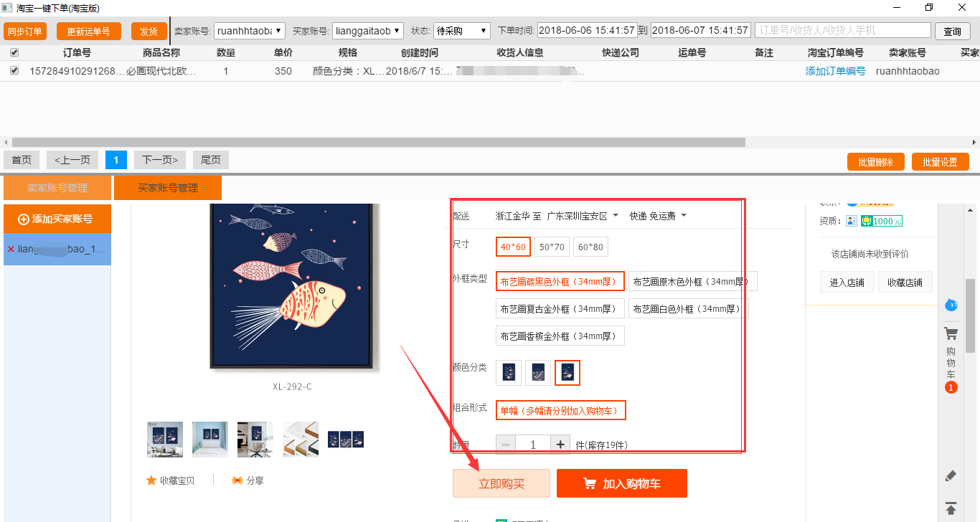The image size is (980, 522).
Task: Expand the 快递 免运费 shipping dropdown
Action: tap(658, 216)
